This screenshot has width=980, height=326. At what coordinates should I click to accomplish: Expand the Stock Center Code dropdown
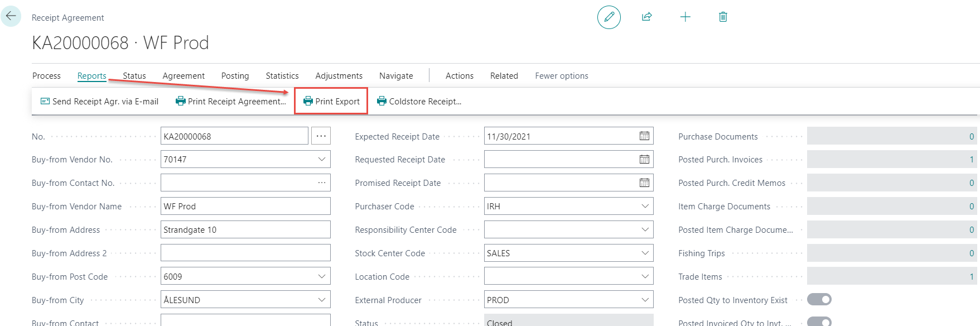[645, 253]
